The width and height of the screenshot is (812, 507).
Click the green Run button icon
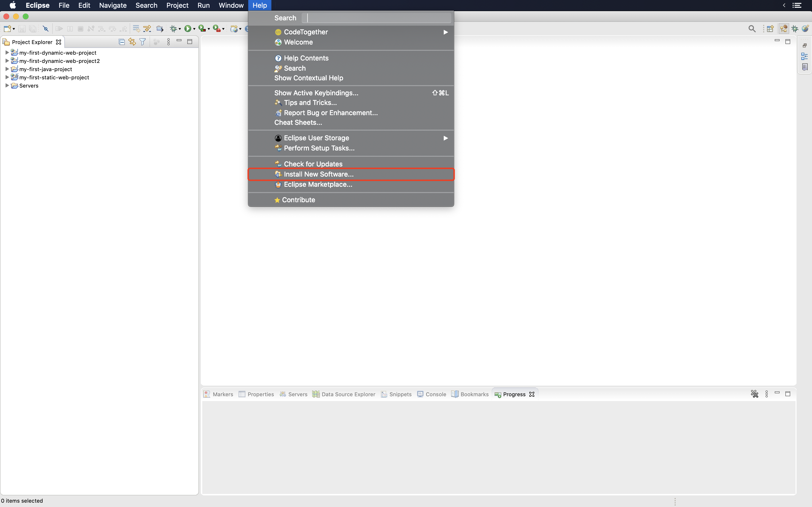[x=188, y=29]
